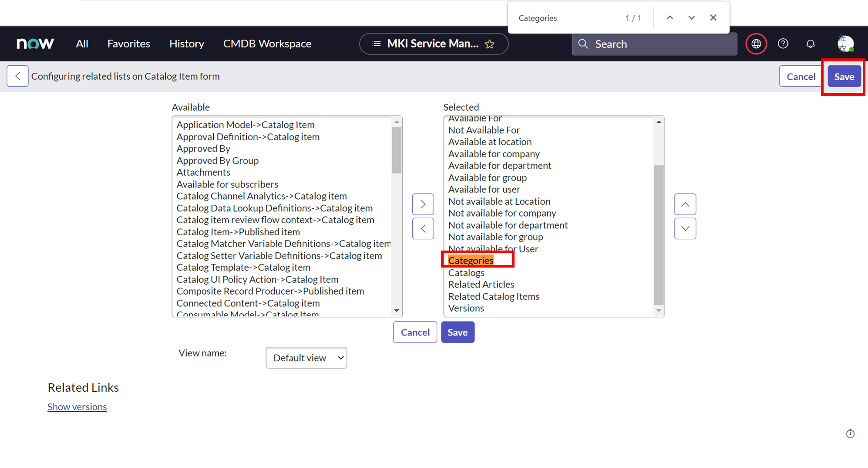Select 'Attachments' in Available list
Viewport: 868px width, 468px height.
point(203,173)
